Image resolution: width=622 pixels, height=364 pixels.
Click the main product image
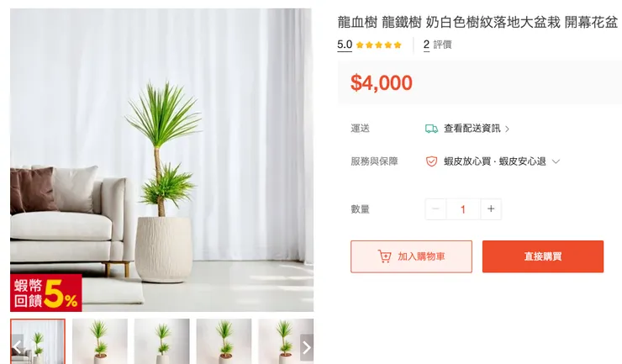tap(162, 160)
